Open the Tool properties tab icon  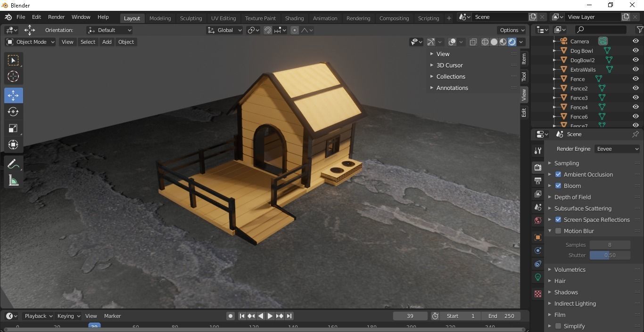537,151
